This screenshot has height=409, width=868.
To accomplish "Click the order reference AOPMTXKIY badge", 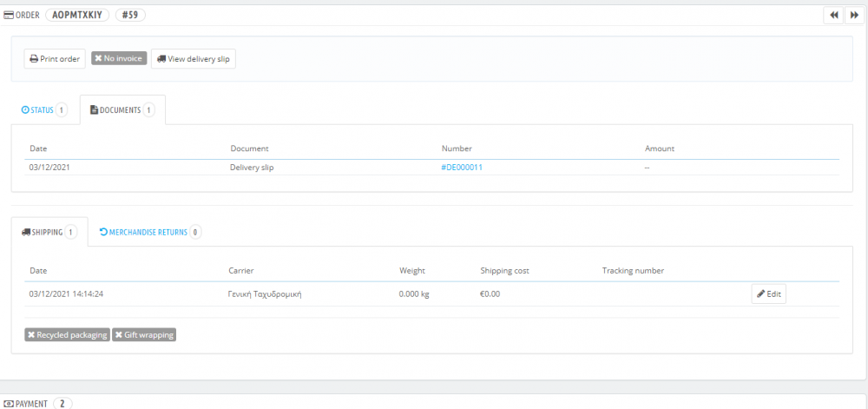I will 77,15.
